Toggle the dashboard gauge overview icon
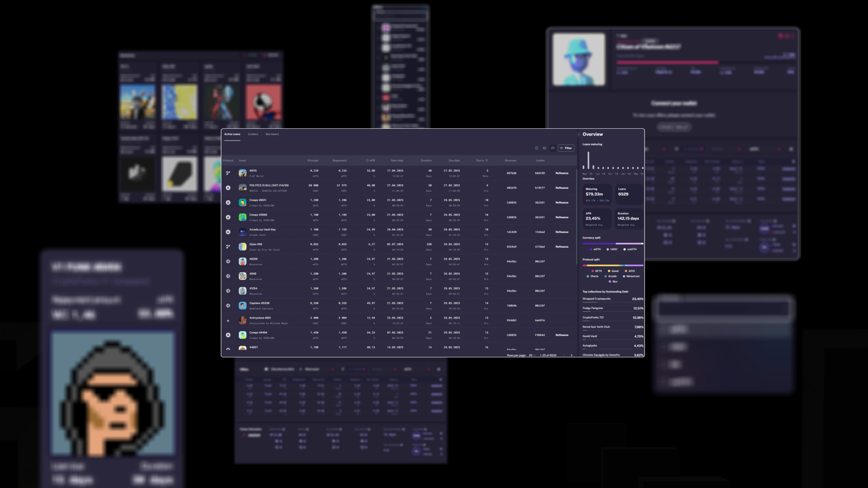The image size is (868, 488). pos(552,148)
